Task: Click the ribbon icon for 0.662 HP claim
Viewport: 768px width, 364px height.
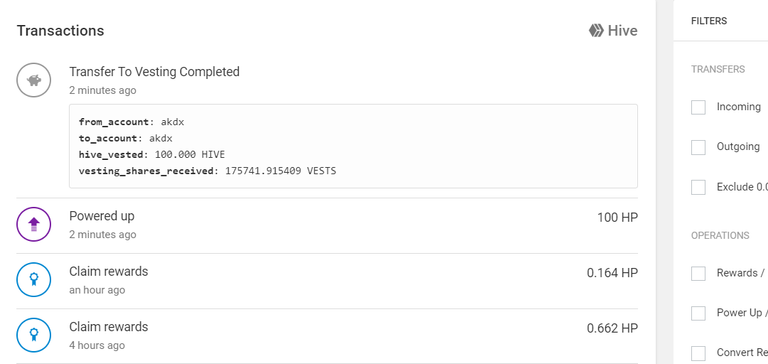Action: pyautogui.click(x=34, y=335)
